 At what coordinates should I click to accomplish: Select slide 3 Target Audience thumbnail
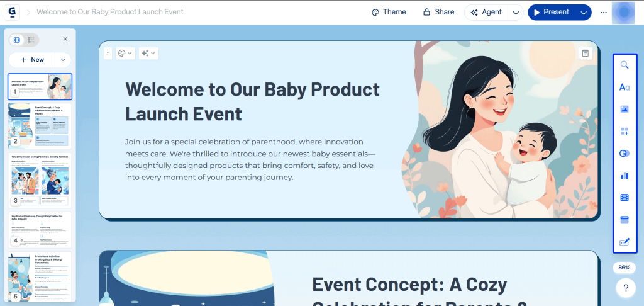(40, 180)
